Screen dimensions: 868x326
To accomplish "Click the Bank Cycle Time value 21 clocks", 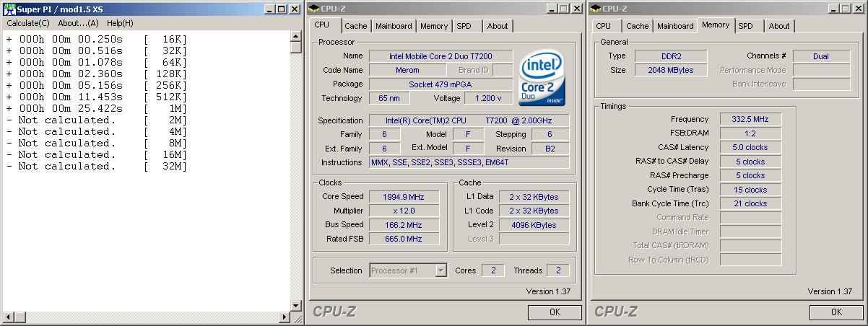I will [750, 203].
